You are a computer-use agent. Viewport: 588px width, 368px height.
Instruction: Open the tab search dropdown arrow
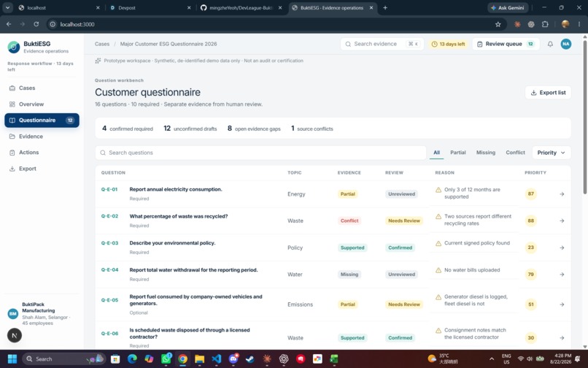(x=7, y=7)
